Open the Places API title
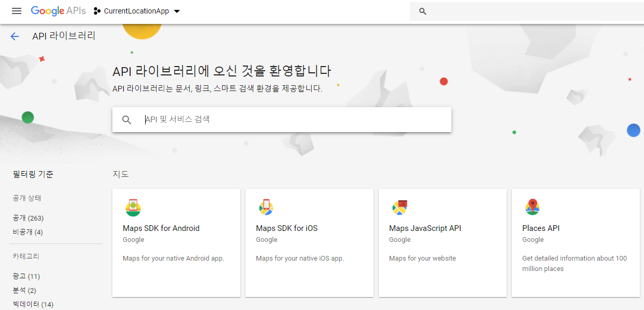The image size is (644, 310). (541, 228)
